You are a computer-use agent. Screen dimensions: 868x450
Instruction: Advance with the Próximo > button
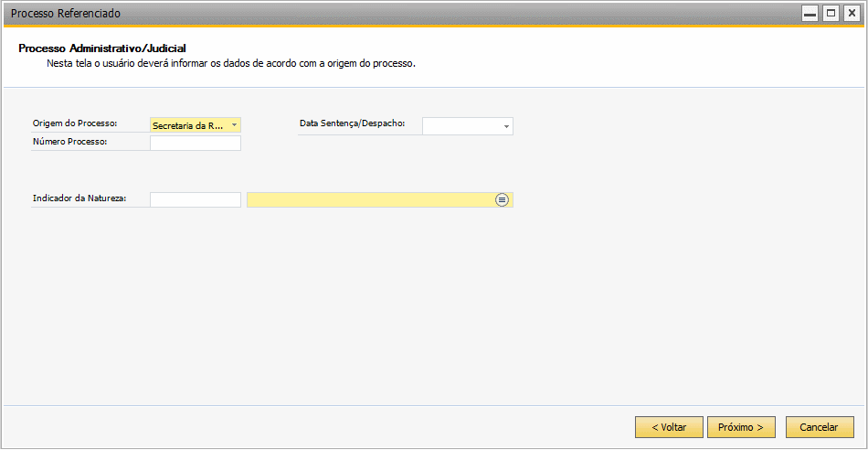tap(741, 427)
